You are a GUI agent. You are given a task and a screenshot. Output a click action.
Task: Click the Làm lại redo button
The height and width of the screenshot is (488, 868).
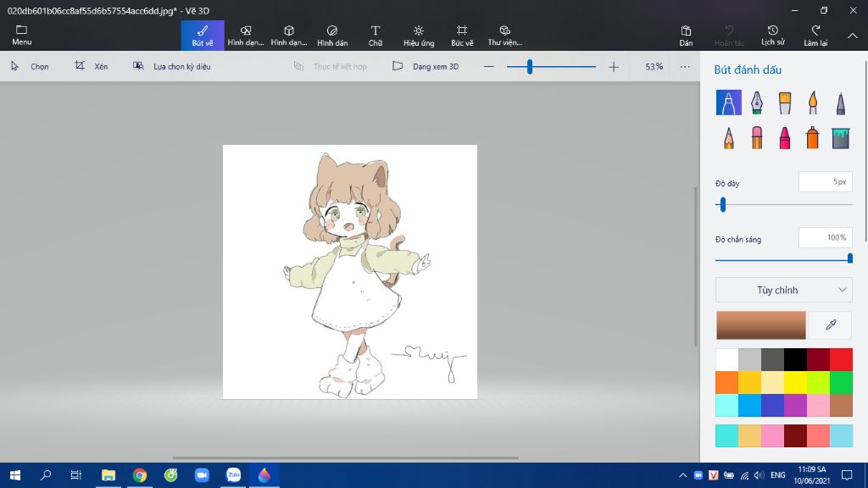[816, 36]
